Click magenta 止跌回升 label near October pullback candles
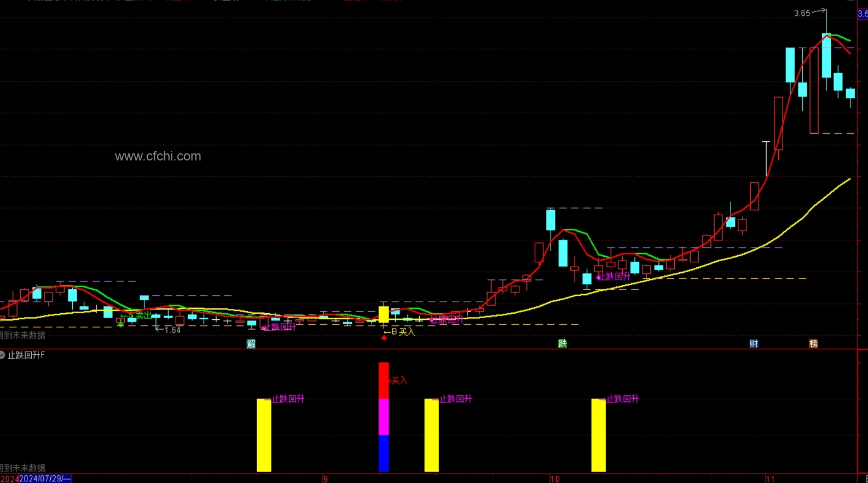 click(614, 277)
